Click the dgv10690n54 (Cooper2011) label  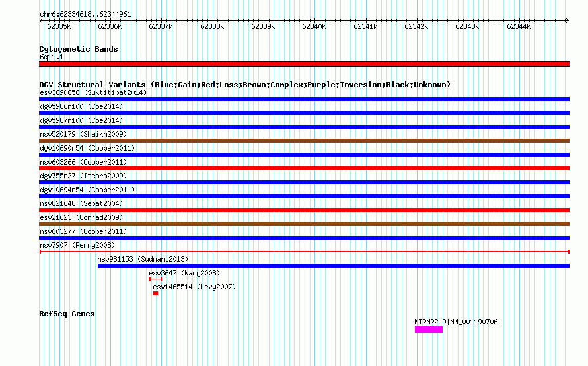click(x=87, y=148)
